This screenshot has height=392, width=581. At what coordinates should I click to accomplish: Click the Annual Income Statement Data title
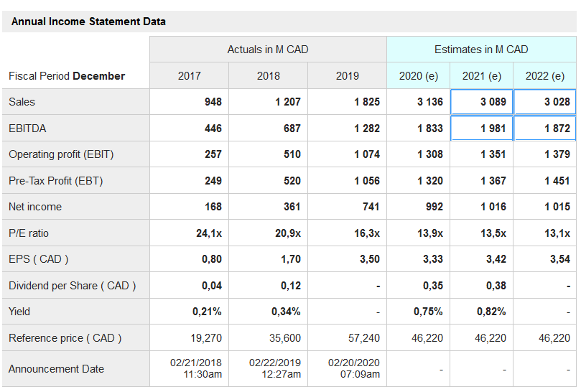pos(88,22)
